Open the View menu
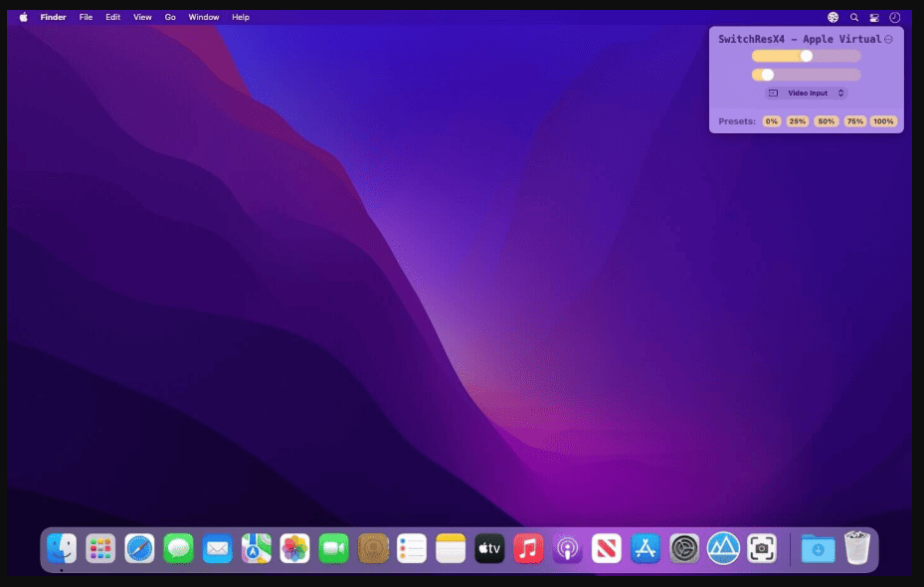The height and width of the screenshot is (587, 924). (x=142, y=17)
